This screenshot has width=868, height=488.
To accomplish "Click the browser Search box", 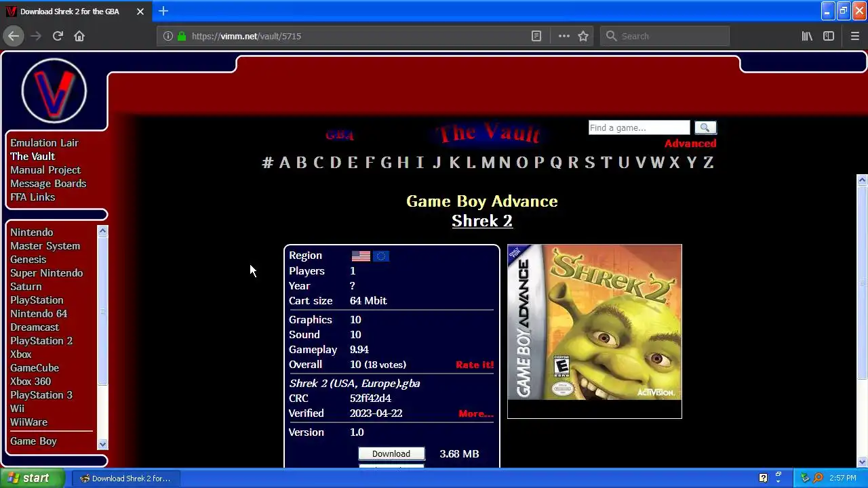I will 665,36.
